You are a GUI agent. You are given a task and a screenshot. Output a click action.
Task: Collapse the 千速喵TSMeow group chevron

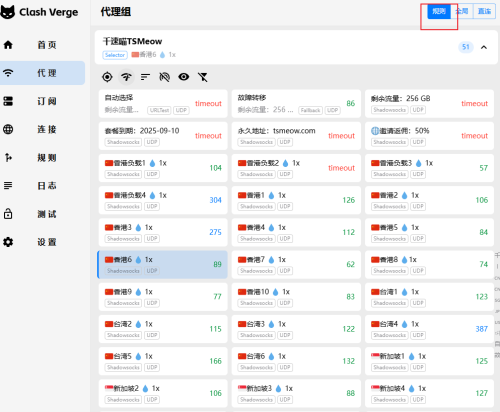[484, 47]
